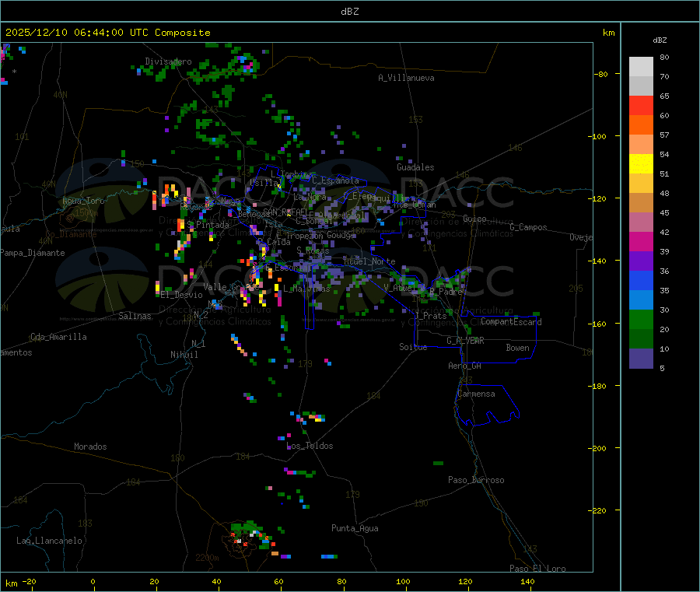This screenshot has width=700, height=592.
Task: Click the '-220' km axis tick label
Action: point(598,511)
